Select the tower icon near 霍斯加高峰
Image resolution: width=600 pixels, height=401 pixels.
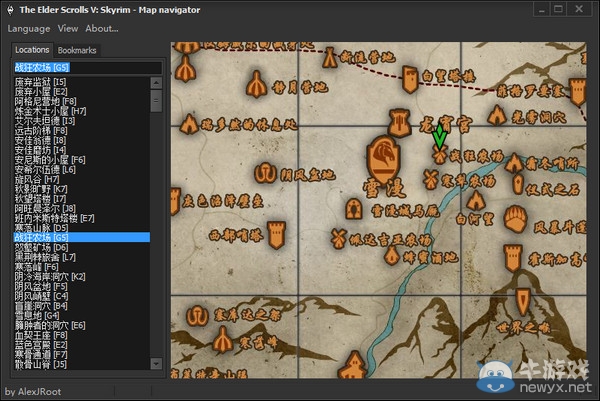[x=513, y=258]
